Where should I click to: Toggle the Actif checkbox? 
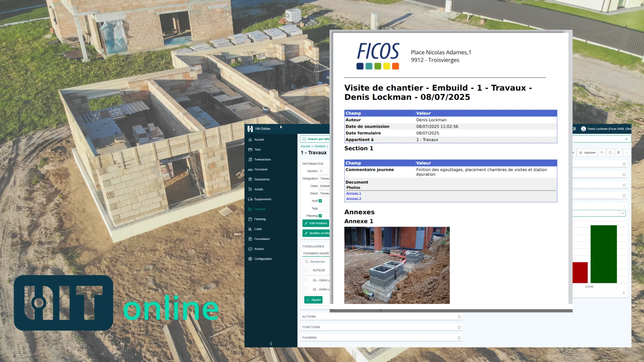click(320, 201)
